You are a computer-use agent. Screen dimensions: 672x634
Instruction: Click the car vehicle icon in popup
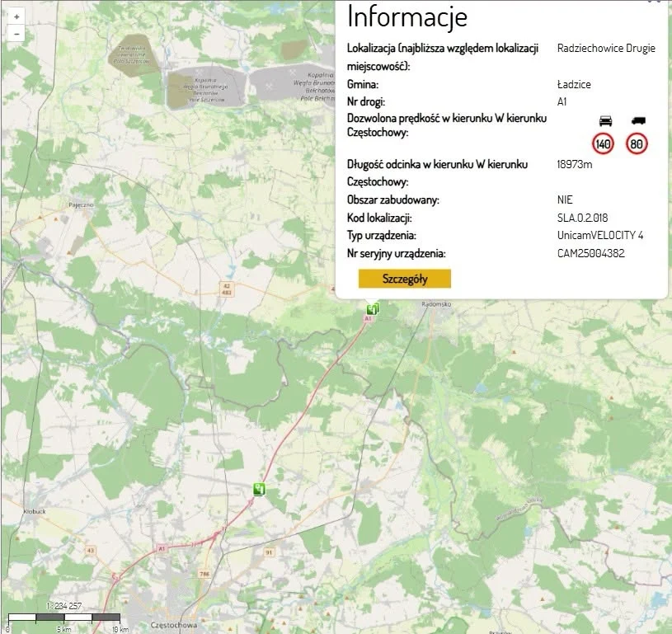[605, 121]
